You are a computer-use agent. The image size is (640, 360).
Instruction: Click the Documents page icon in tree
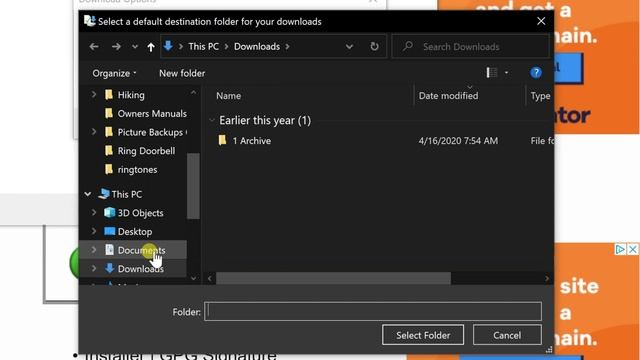(109, 250)
